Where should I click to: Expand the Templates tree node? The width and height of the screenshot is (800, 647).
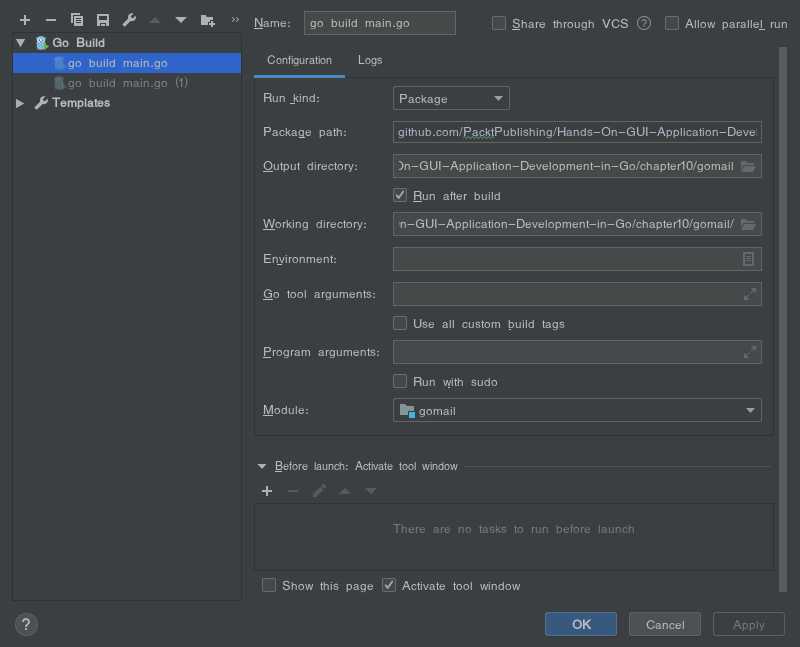point(20,103)
